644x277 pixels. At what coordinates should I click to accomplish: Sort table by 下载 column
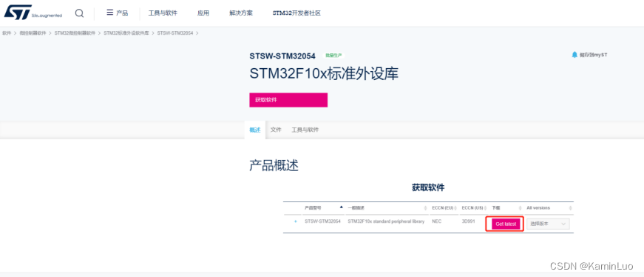[x=506, y=208]
